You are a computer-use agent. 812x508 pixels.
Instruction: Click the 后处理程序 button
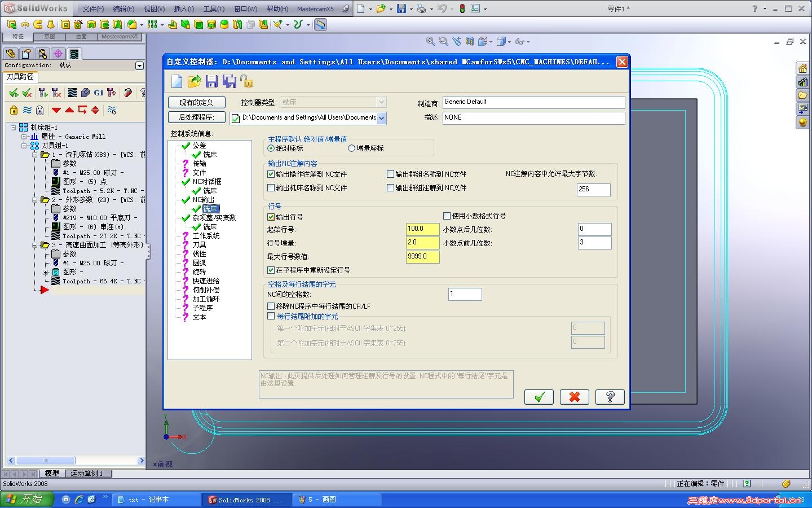coord(197,117)
